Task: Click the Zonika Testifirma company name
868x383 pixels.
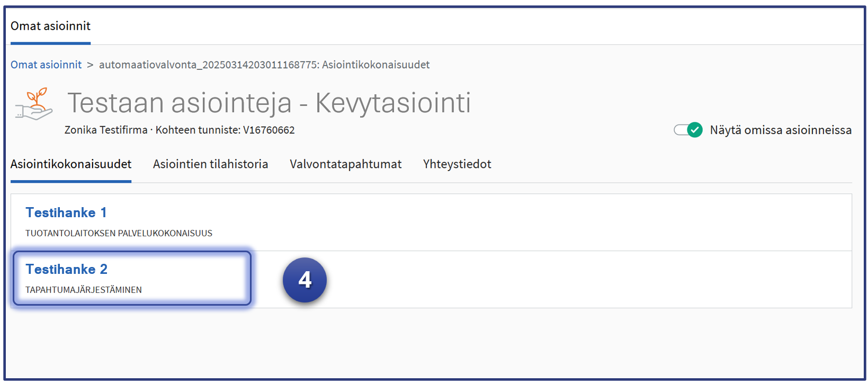Action: 106,130
